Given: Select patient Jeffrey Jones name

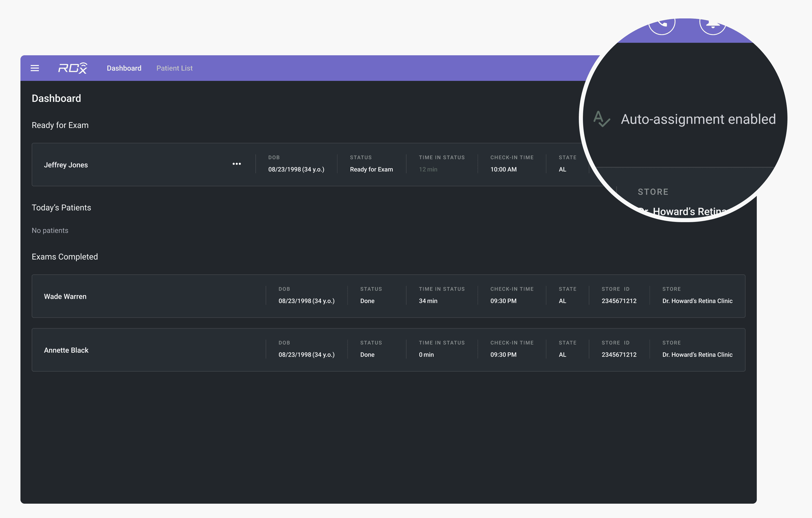Looking at the screenshot, I should (x=66, y=165).
